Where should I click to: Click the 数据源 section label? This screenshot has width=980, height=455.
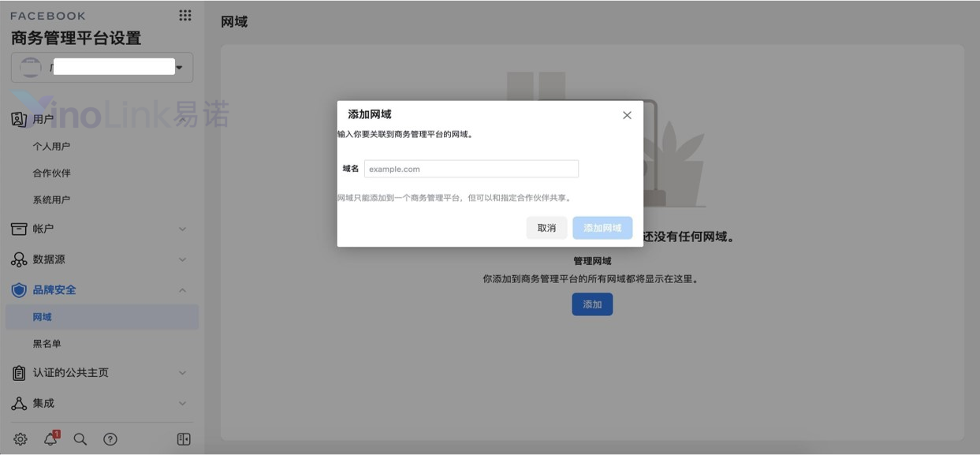pos(49,259)
